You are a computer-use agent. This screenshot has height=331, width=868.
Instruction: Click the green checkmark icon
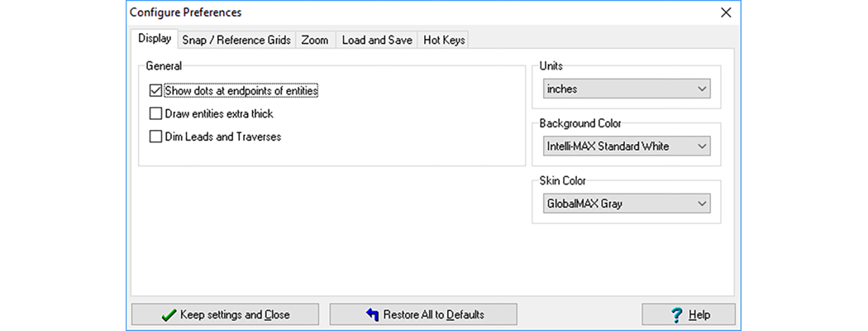[x=169, y=314]
